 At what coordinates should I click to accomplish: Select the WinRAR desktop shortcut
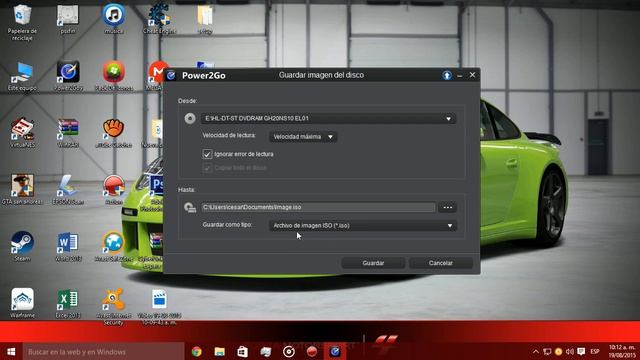click(68, 133)
